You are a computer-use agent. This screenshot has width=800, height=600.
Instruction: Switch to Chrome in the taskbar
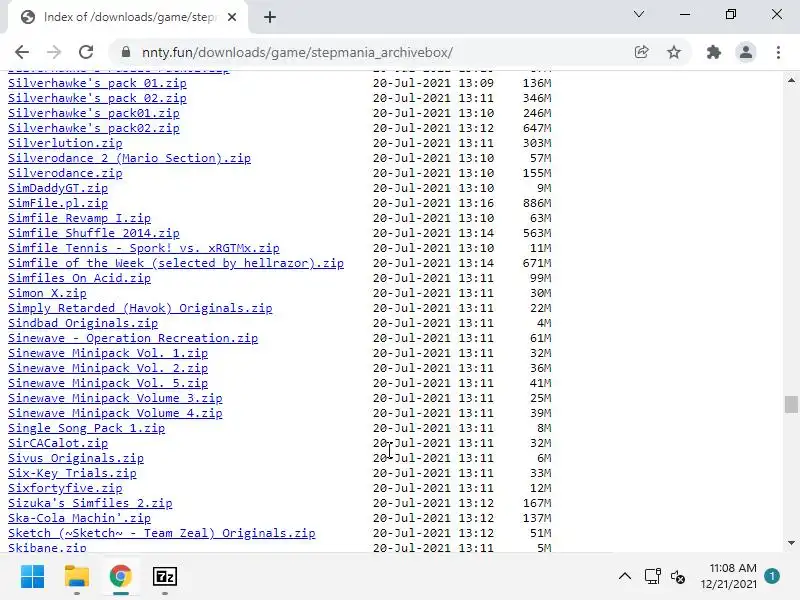point(121,577)
